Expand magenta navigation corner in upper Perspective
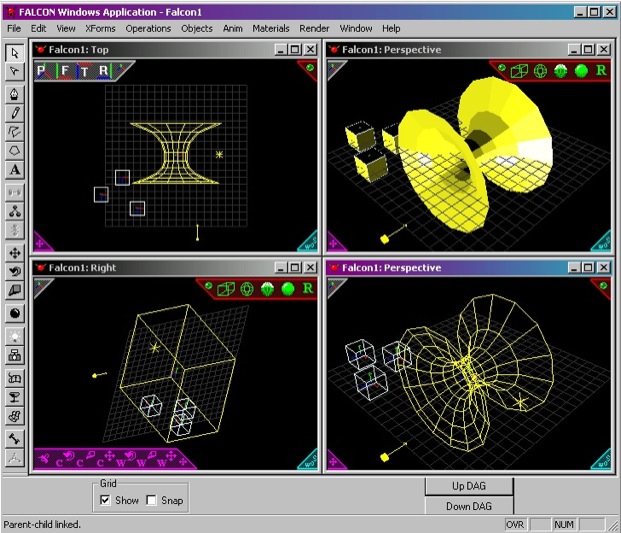The image size is (621, 533). [335, 242]
